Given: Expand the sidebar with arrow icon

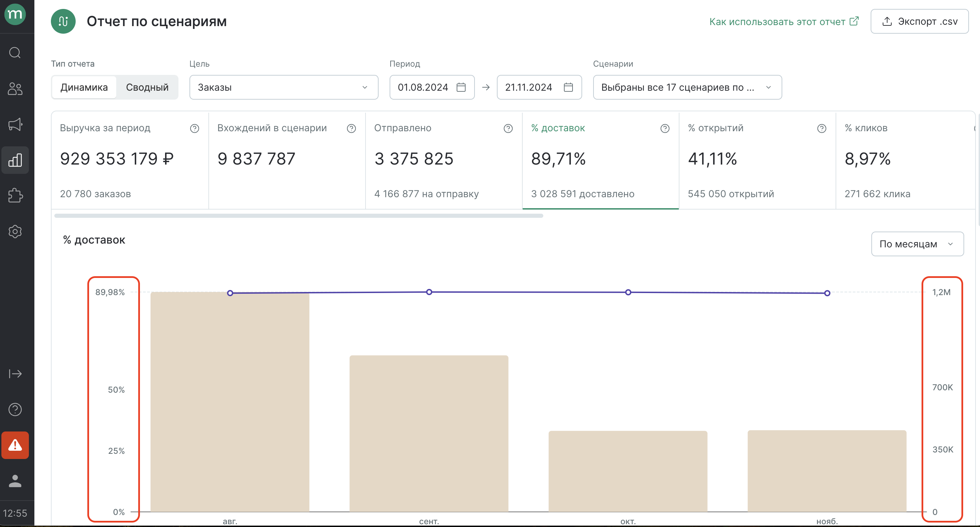Looking at the screenshot, I should click(15, 374).
